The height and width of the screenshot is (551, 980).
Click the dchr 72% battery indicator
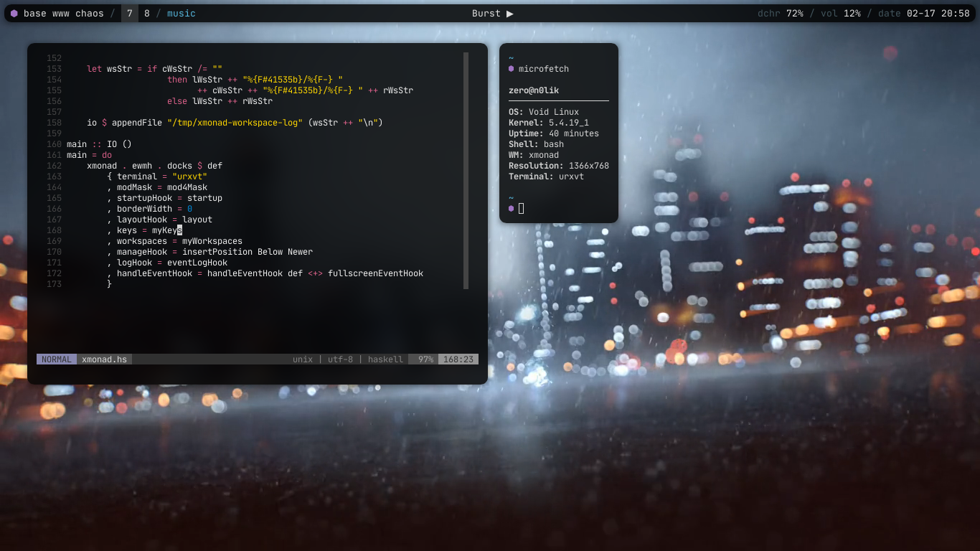tap(781, 14)
